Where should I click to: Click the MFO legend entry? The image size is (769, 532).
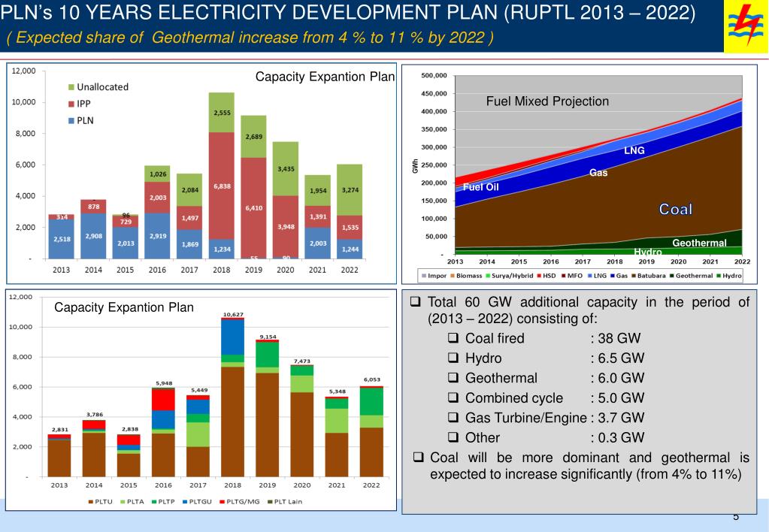coord(572,276)
